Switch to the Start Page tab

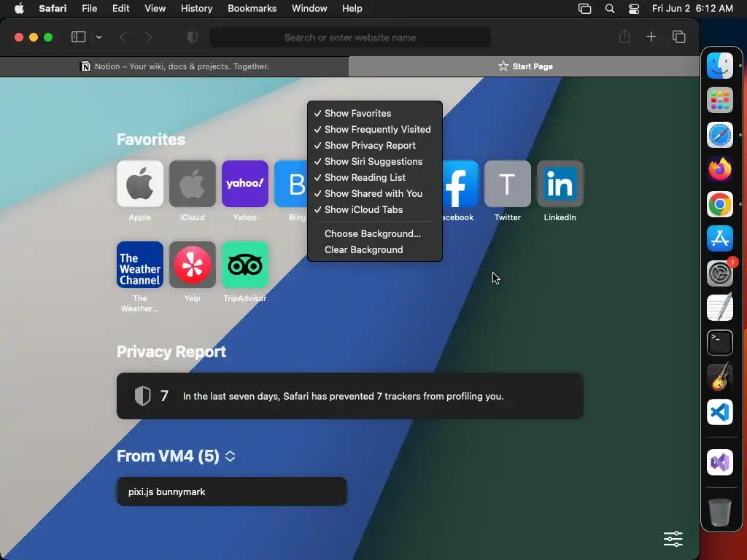pyautogui.click(x=524, y=66)
